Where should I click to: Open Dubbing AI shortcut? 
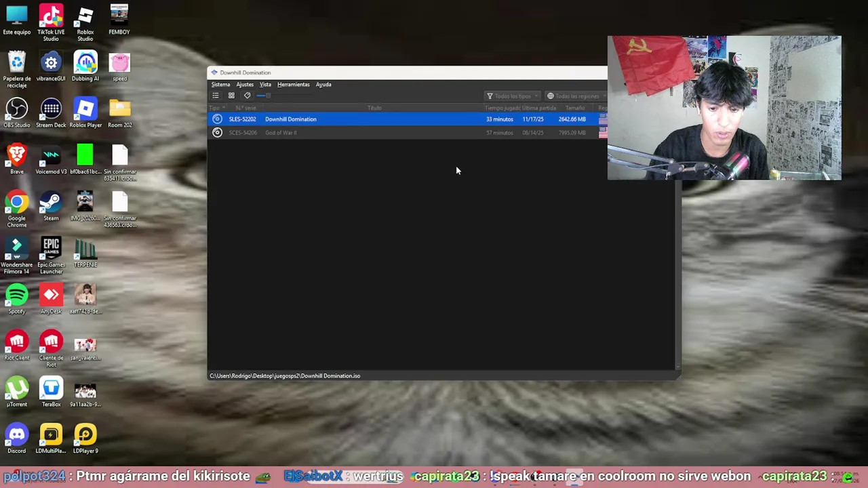coord(85,67)
